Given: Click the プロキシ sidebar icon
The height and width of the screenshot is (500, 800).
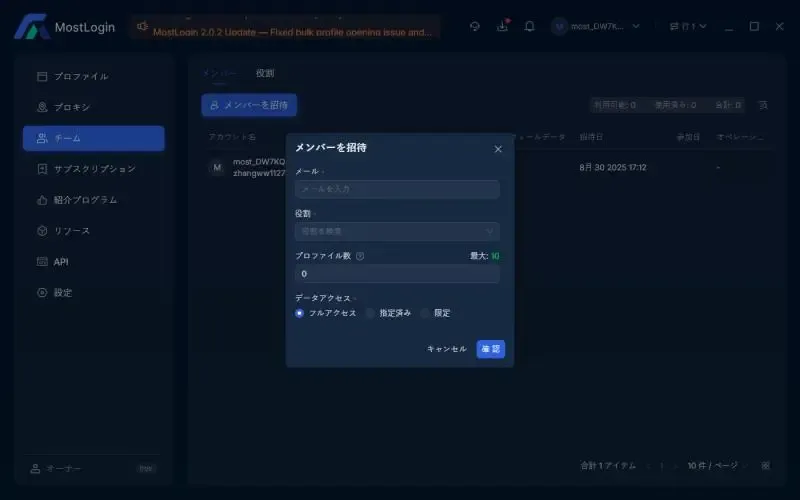Looking at the screenshot, I should [x=42, y=107].
